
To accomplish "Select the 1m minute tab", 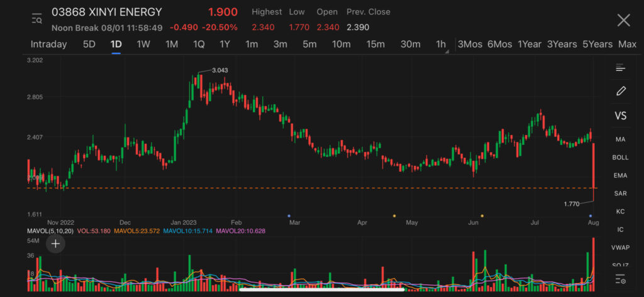I will pyautogui.click(x=252, y=45).
